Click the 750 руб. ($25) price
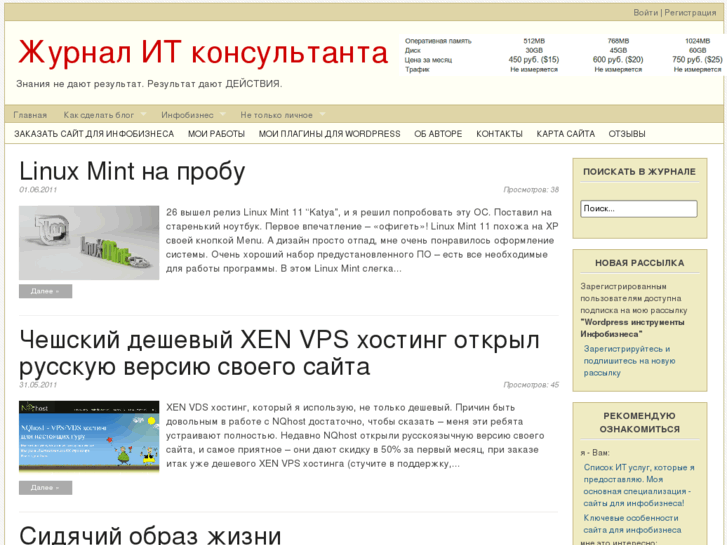The width and height of the screenshot is (727, 545). click(x=697, y=60)
